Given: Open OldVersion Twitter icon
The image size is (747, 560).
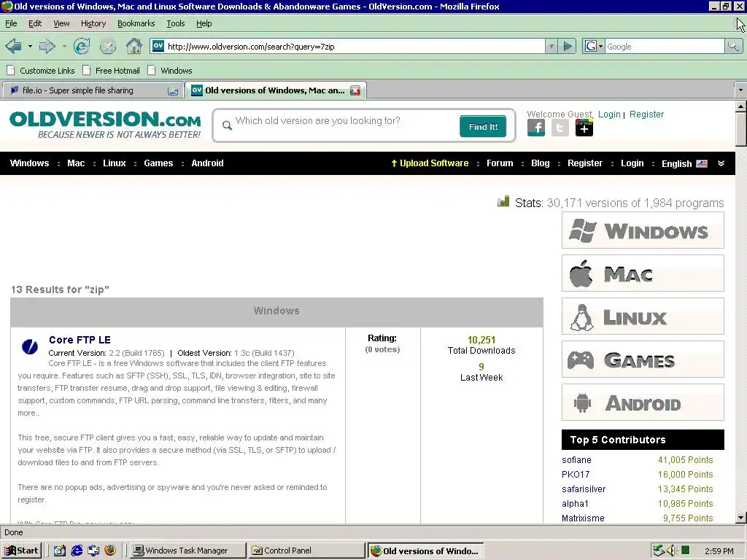Looking at the screenshot, I should (560, 128).
